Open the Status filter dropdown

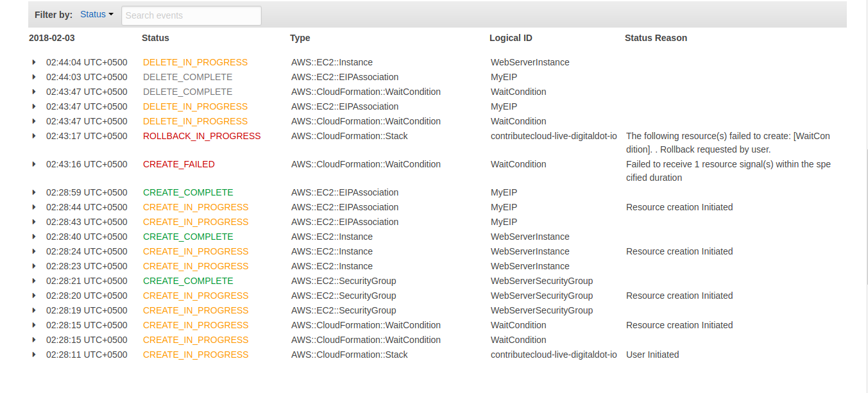(x=96, y=14)
